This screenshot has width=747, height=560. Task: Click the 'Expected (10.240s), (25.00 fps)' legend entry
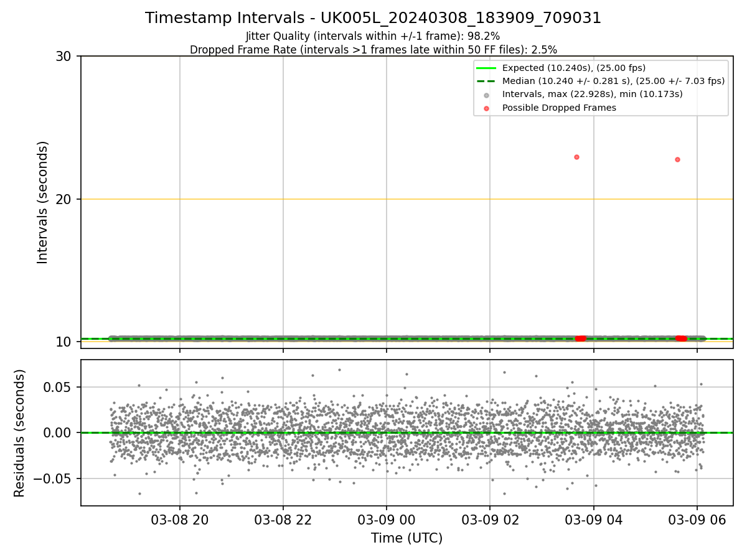573,68
